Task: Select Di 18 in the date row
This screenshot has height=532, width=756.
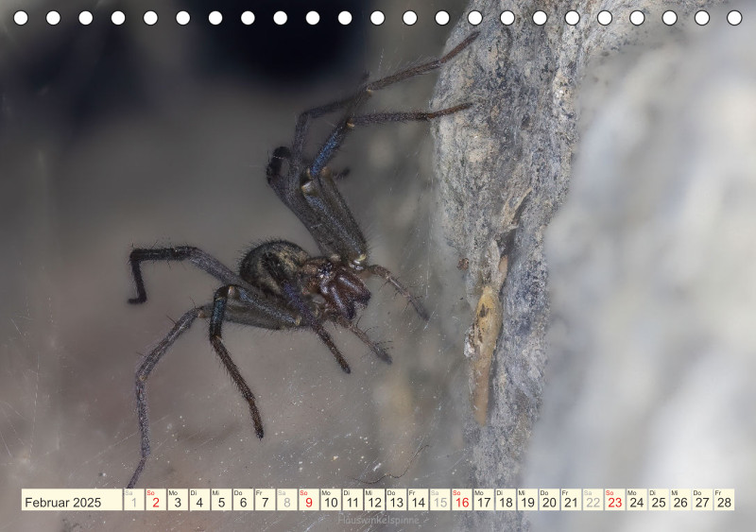Action: tap(506, 500)
